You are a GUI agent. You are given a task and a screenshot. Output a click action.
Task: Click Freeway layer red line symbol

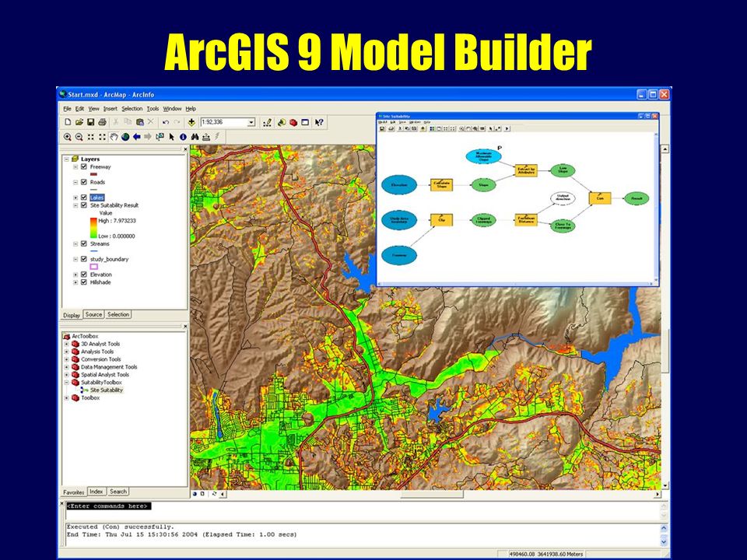(93, 174)
